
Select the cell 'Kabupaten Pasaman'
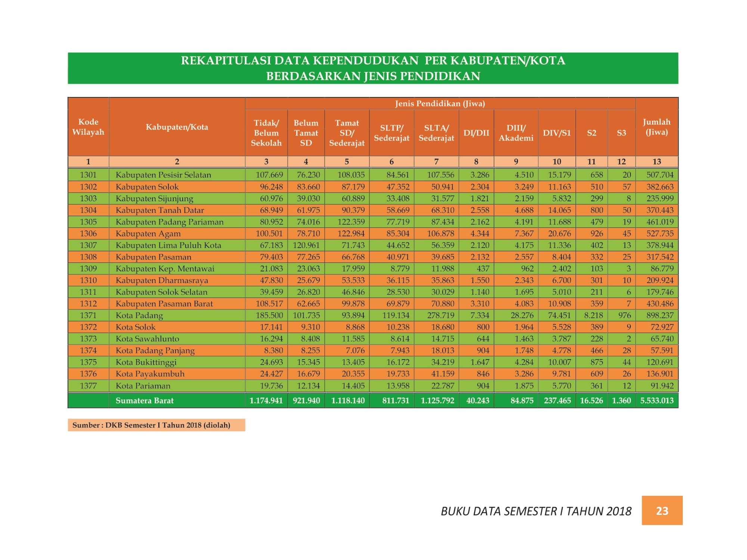point(177,257)
